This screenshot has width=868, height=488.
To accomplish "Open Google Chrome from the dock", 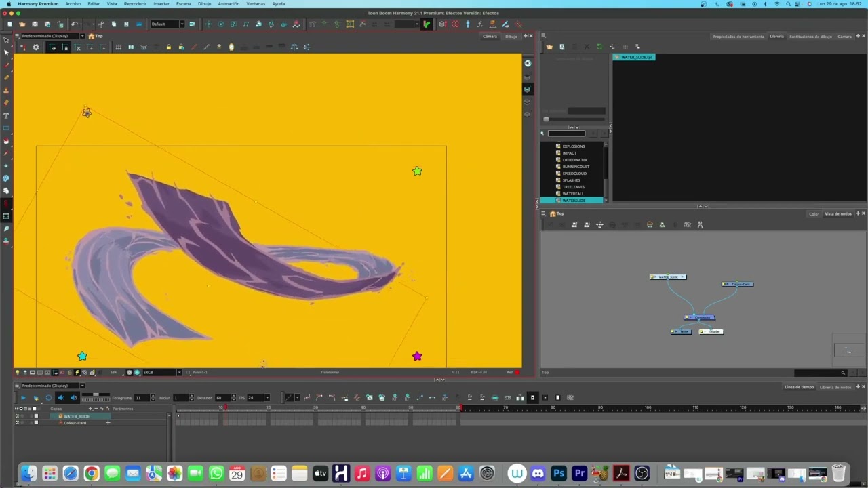I will click(x=92, y=473).
